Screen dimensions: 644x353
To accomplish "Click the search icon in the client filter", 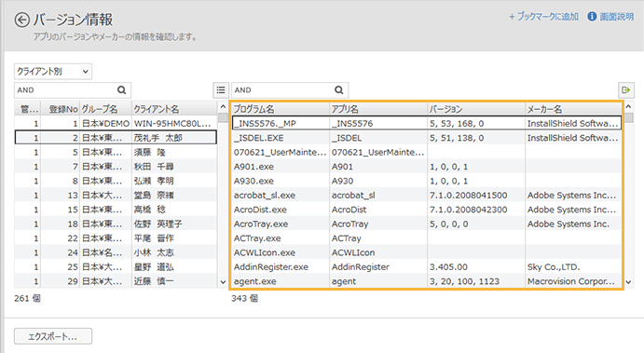I will (x=121, y=90).
